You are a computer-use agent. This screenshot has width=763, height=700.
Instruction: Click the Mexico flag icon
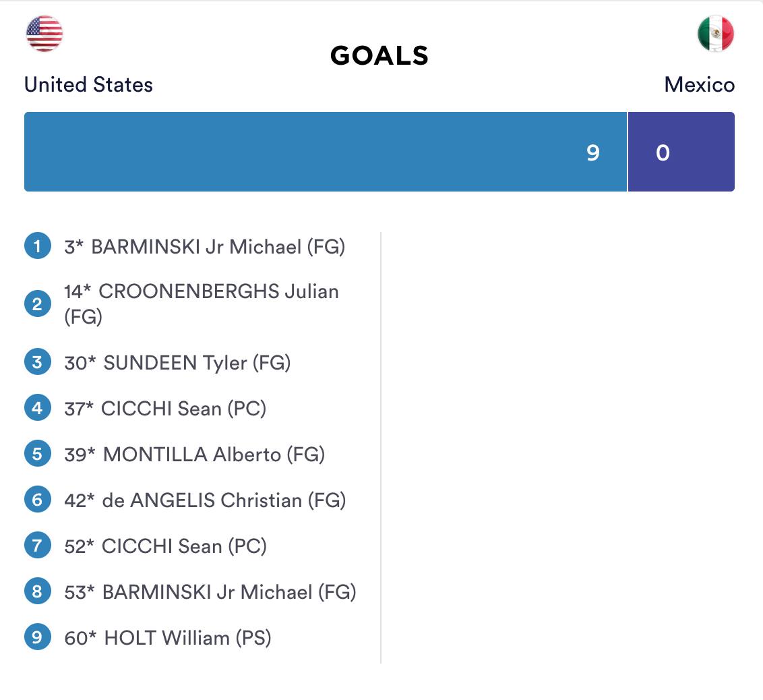pyautogui.click(x=715, y=34)
